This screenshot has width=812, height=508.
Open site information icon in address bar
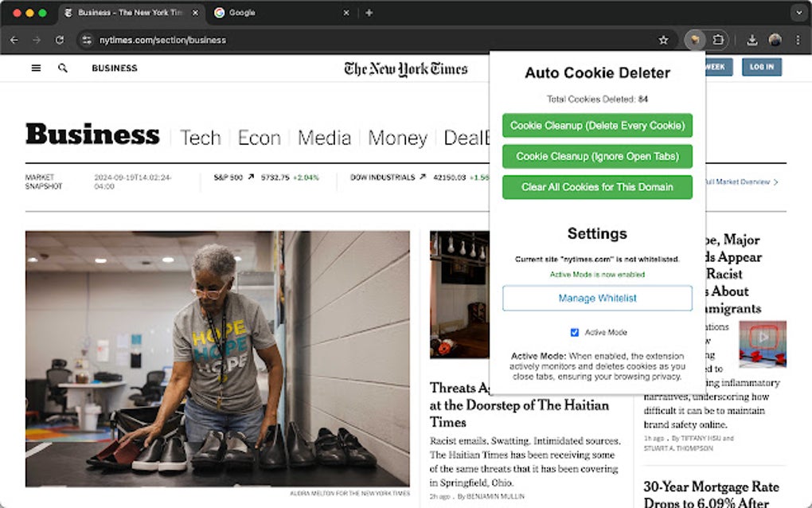87,40
